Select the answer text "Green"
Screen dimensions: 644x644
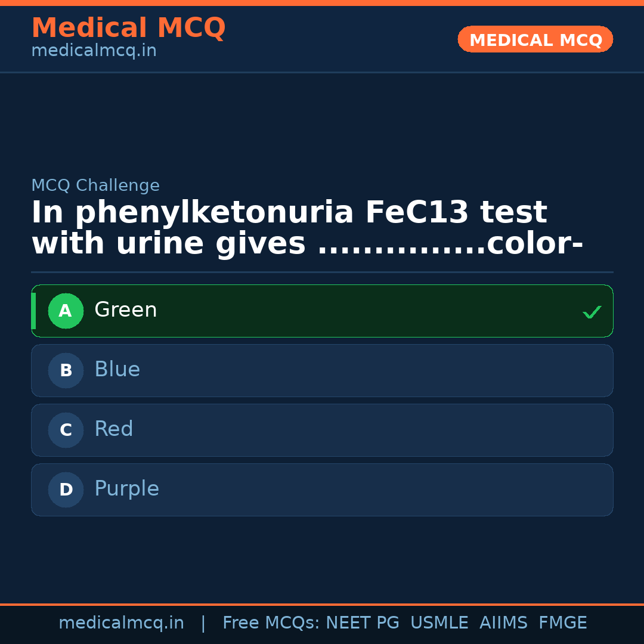click(x=126, y=310)
